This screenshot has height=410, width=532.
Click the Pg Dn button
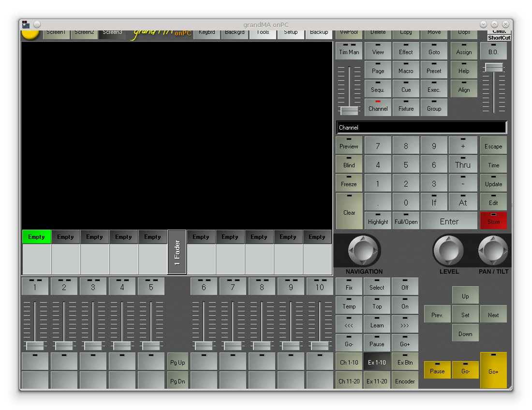(177, 381)
